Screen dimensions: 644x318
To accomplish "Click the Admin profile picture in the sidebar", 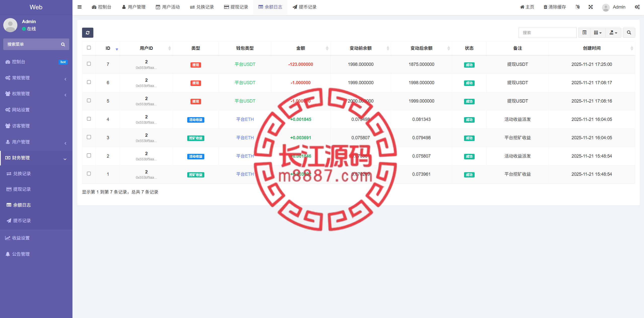I will click(x=10, y=25).
